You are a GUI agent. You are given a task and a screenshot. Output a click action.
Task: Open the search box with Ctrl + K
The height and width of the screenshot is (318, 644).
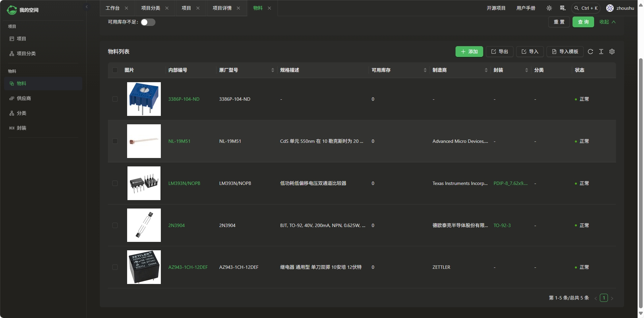click(x=586, y=8)
